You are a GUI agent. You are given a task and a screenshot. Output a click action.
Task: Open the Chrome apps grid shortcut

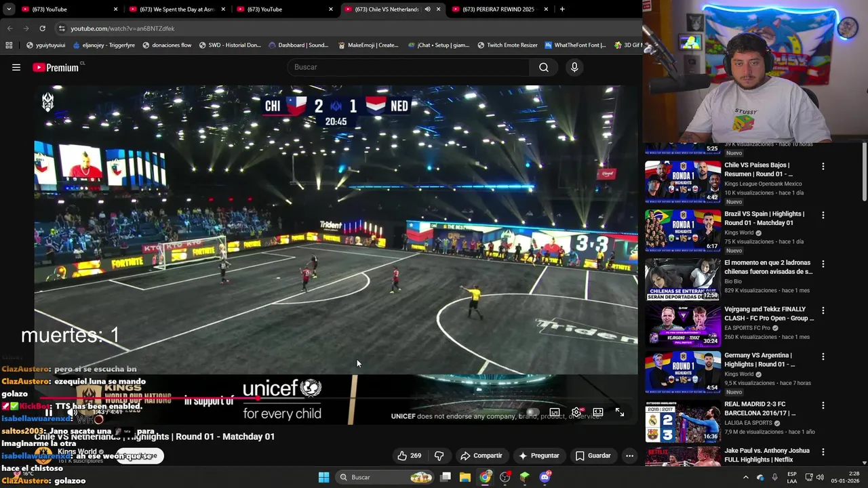click(x=9, y=45)
